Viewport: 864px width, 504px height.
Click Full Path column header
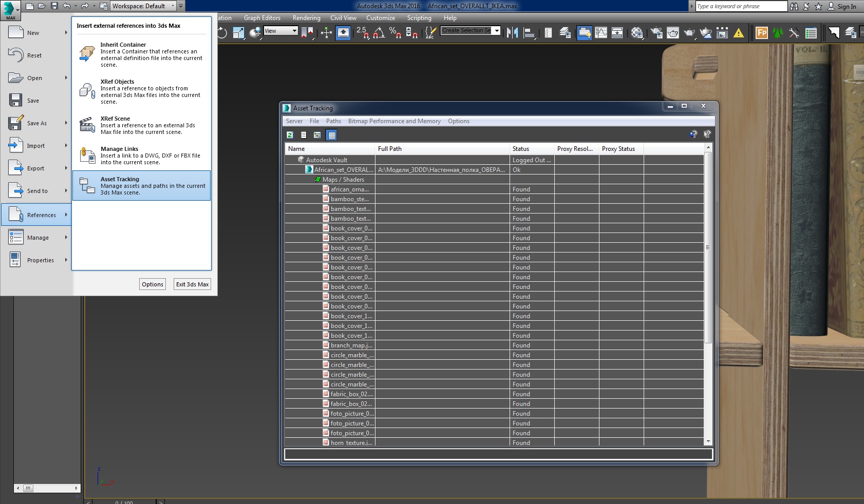(442, 149)
